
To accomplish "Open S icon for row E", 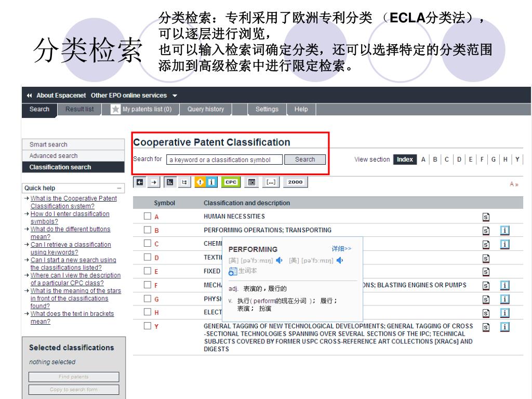I will 486,272.
